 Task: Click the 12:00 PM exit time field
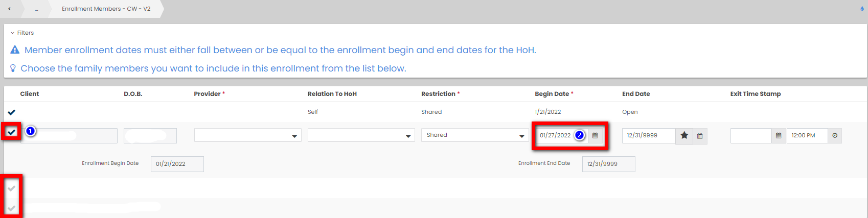click(806, 136)
